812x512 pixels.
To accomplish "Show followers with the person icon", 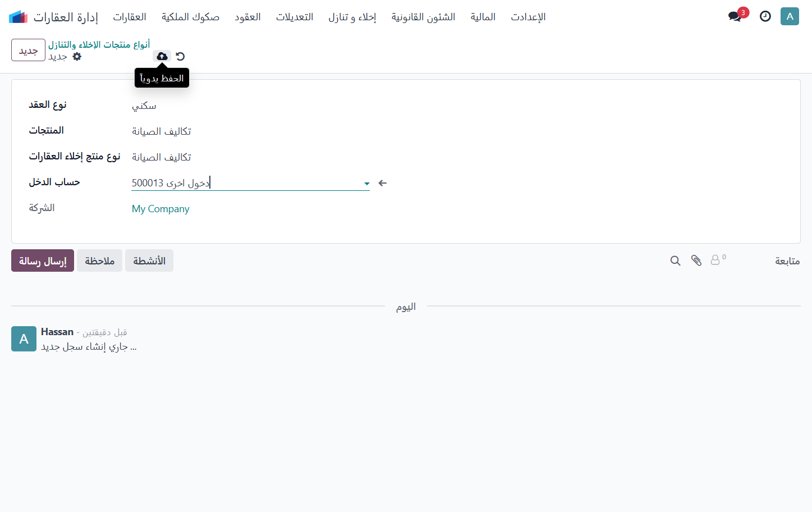I will [718, 259].
